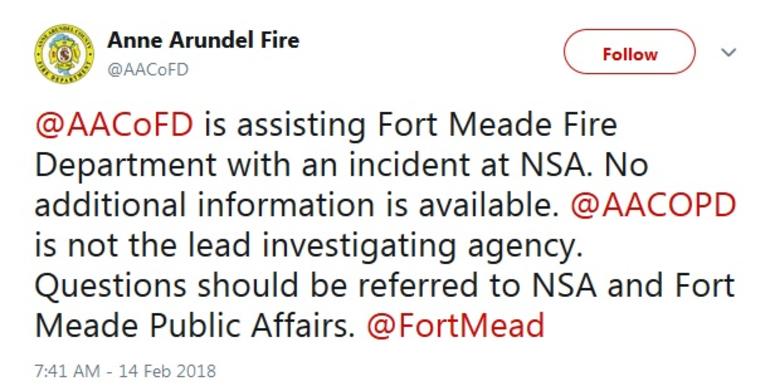Click the fire department emblem in avatar center
775x386 pixels.
tap(64, 53)
